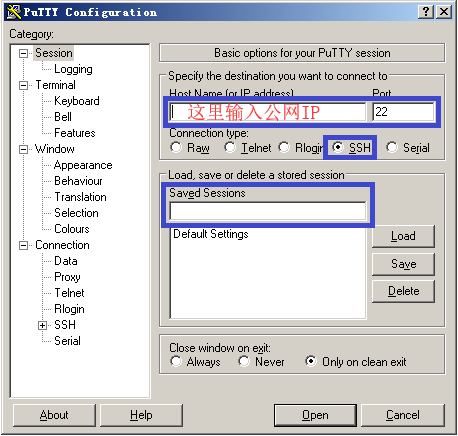Click the Load button
This screenshot has height=436, width=458.
point(403,236)
